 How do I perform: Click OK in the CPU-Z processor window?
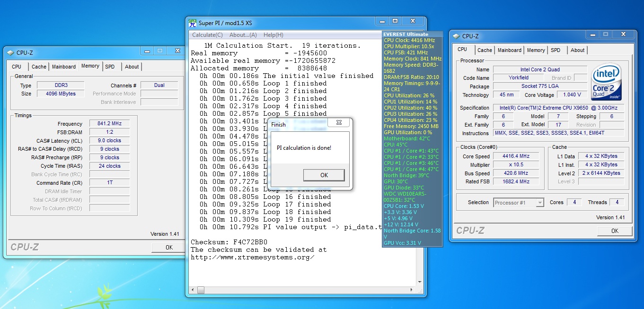[x=615, y=231]
